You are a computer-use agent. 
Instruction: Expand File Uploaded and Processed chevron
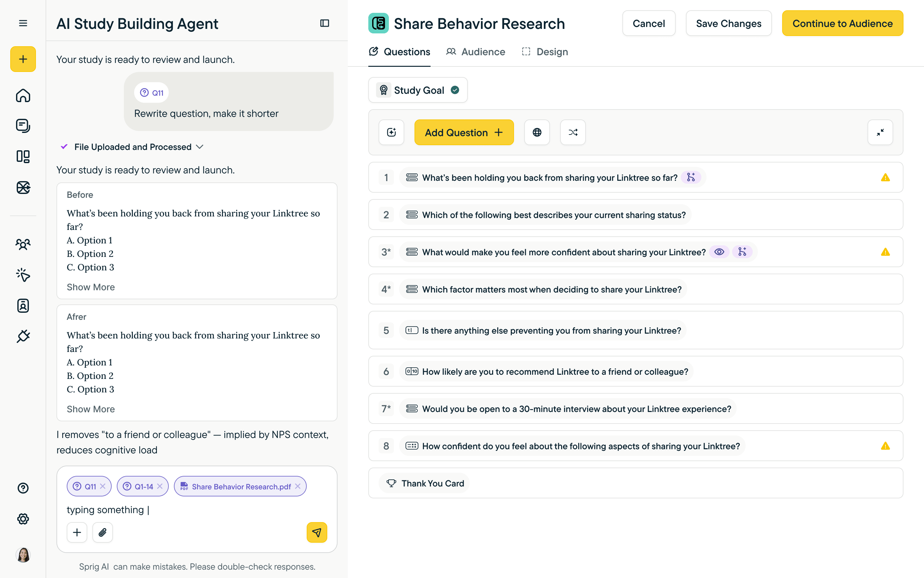click(200, 147)
